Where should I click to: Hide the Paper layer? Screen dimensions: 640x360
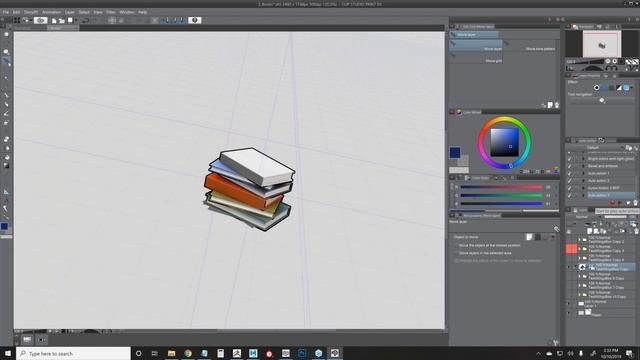coord(569,313)
